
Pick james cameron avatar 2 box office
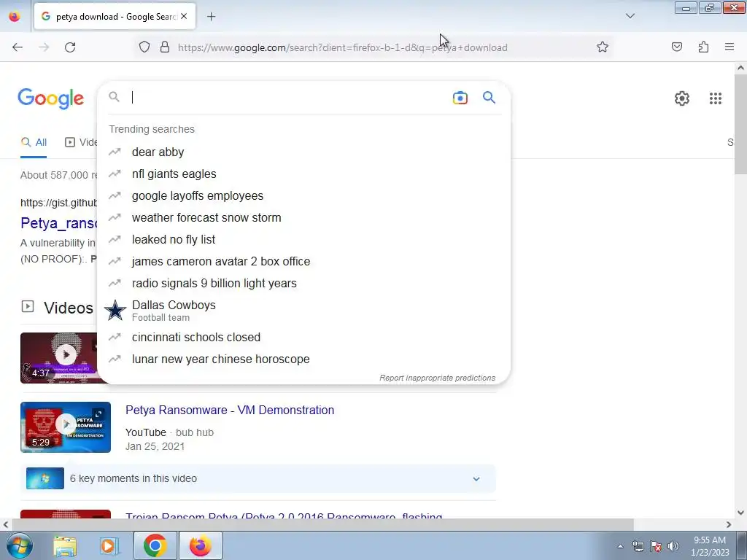pos(304,262)
